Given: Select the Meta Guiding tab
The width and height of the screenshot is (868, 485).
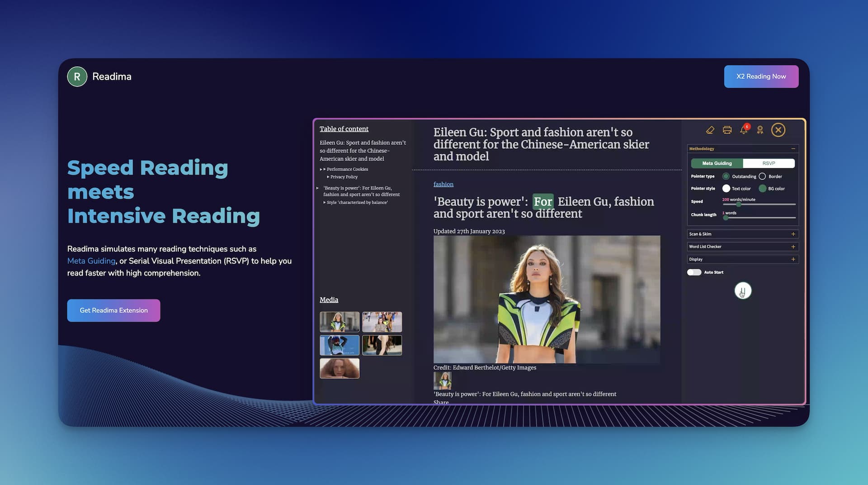Looking at the screenshot, I should 717,163.
